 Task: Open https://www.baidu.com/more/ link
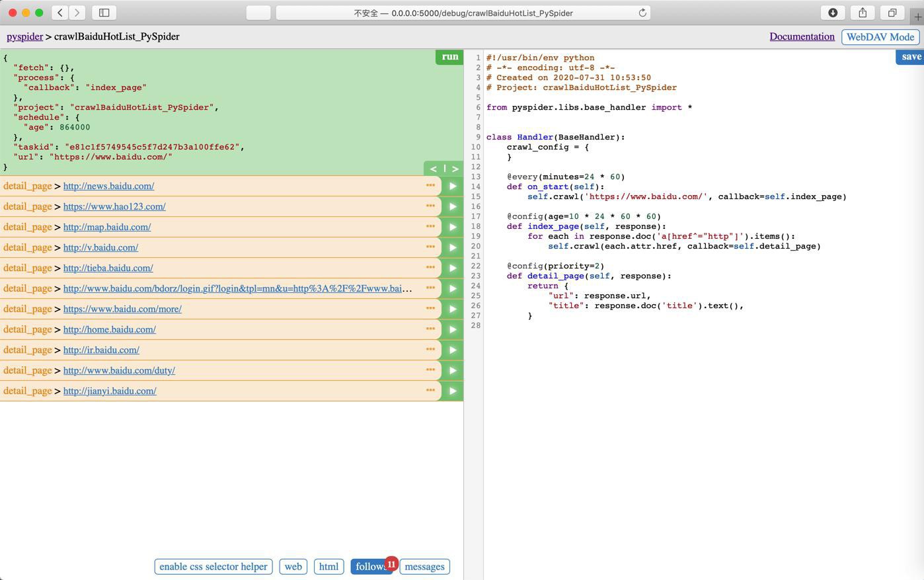tap(122, 309)
